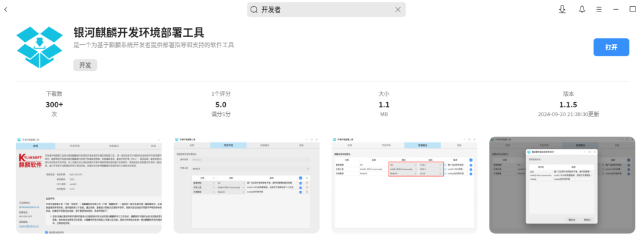The width and height of the screenshot is (644, 247).
Task: Click in the search field containing 开发者
Action: coord(326,10)
